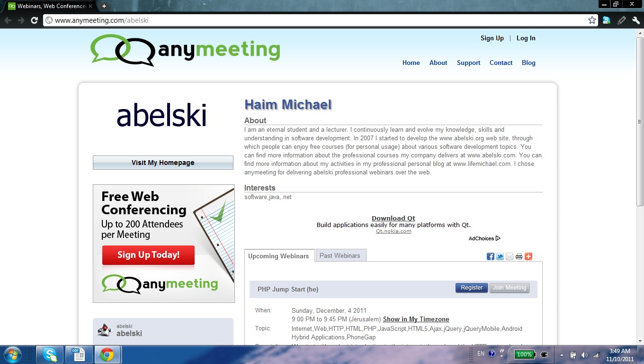The width and height of the screenshot is (644, 364).
Task: Open the language bar options menu
Action: pos(501,356)
